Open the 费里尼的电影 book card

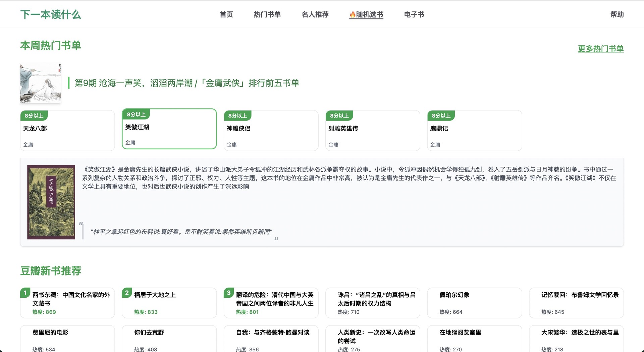pyautogui.click(x=67, y=339)
